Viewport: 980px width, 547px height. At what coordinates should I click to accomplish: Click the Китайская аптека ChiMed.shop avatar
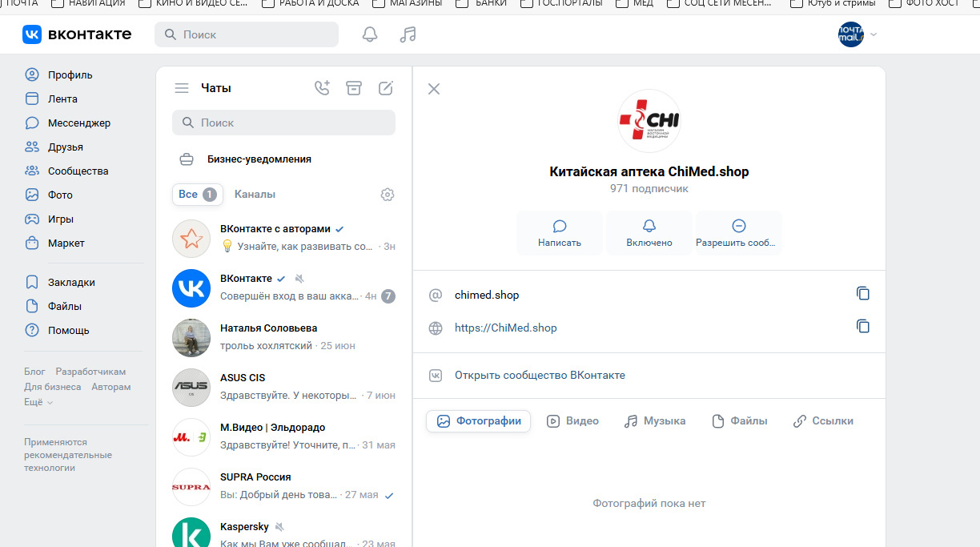coord(649,121)
